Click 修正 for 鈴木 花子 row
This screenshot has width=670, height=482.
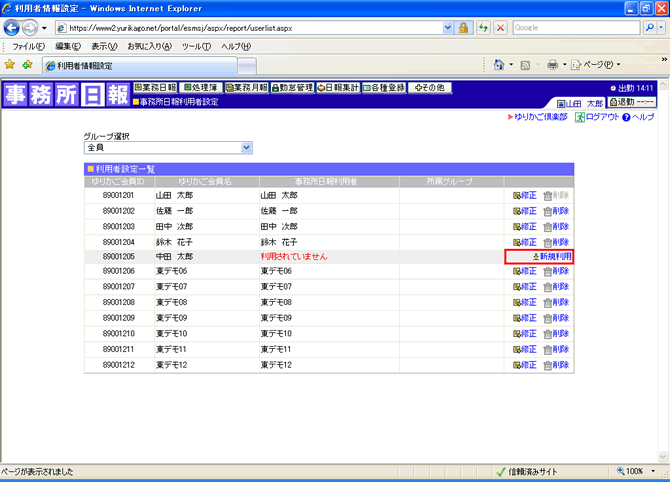(x=525, y=242)
